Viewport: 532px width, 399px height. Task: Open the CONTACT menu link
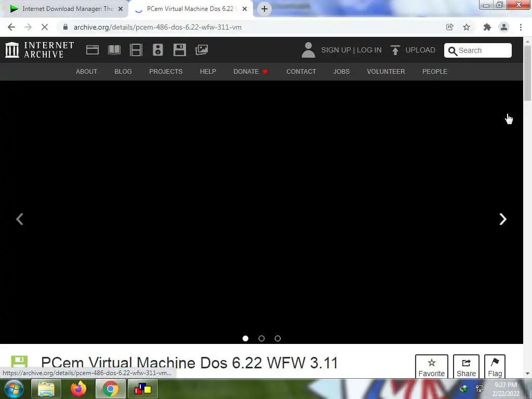(x=301, y=72)
